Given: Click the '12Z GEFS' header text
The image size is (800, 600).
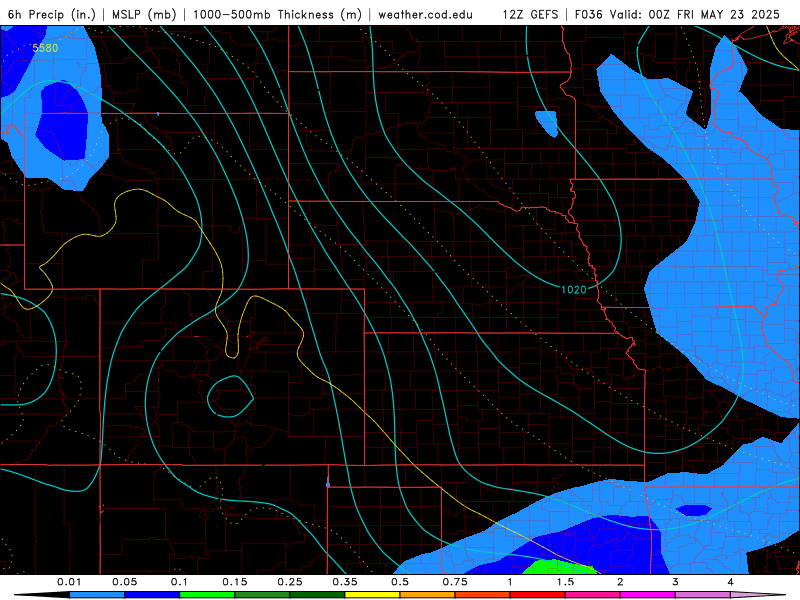Looking at the screenshot, I should (530, 14).
